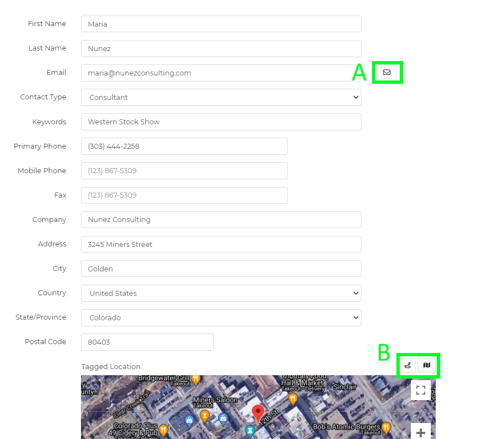Open the Country dropdown
504x439 pixels.
(x=221, y=293)
